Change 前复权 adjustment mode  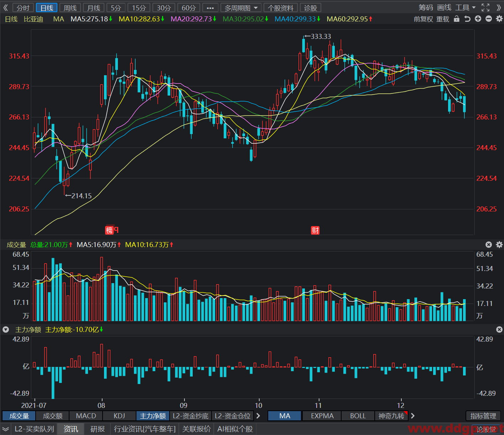point(424,19)
